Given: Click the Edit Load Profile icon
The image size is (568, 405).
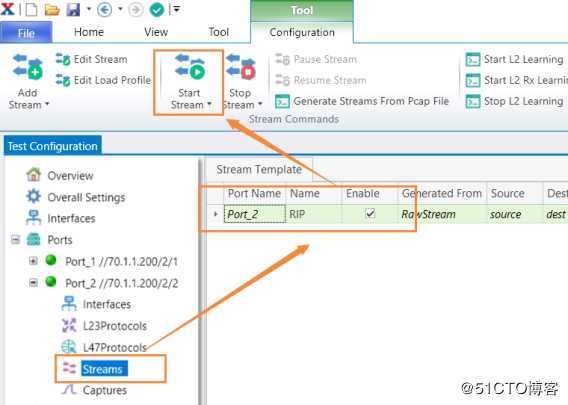Looking at the screenshot, I should click(x=63, y=80).
